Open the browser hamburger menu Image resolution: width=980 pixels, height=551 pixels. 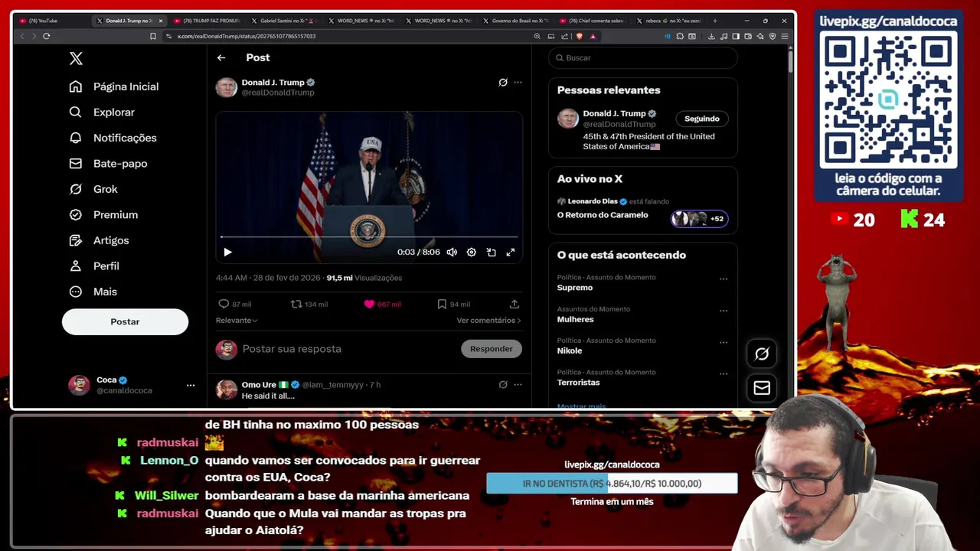tap(785, 36)
